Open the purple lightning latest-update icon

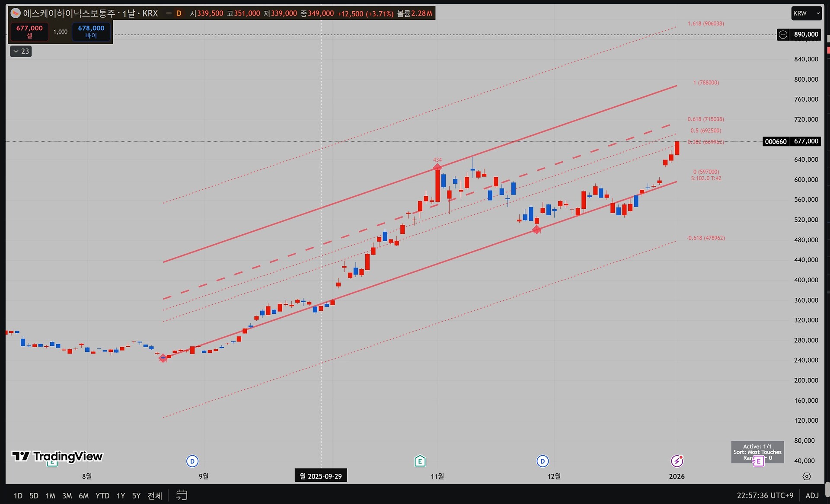[677, 461]
